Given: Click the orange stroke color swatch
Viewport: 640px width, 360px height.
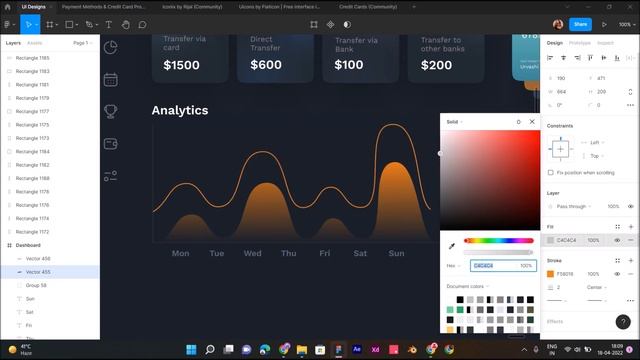Looking at the screenshot, I should pos(550,274).
